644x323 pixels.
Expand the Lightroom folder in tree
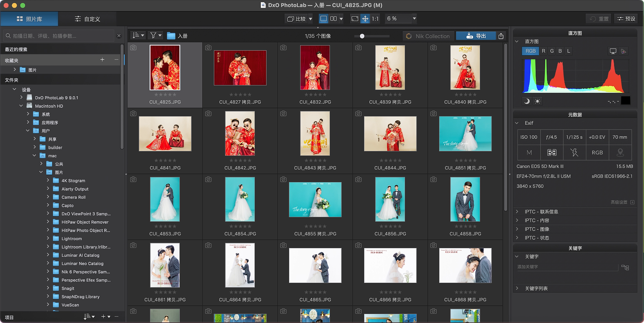(x=48, y=238)
